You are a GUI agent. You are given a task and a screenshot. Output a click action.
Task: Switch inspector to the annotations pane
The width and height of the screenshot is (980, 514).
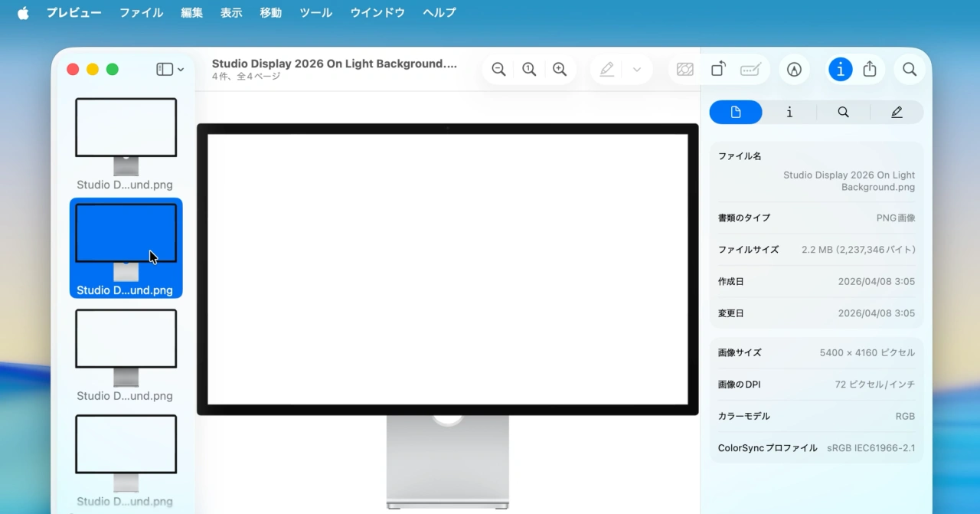click(897, 112)
